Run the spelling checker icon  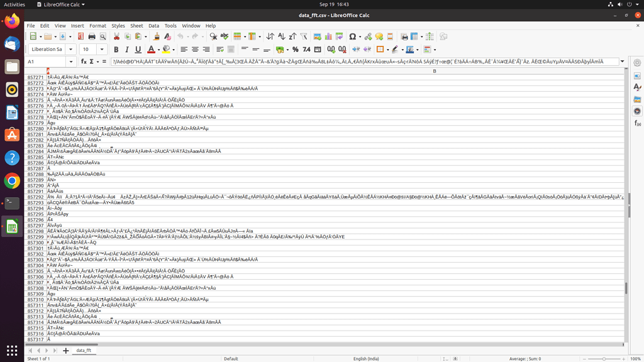(x=223, y=36)
